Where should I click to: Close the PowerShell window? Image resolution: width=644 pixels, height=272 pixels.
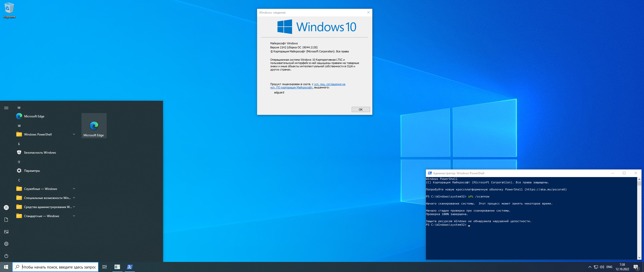(636, 173)
